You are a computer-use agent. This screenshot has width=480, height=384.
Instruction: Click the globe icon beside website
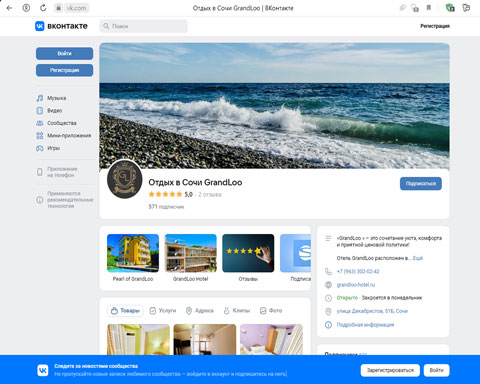pos(328,285)
